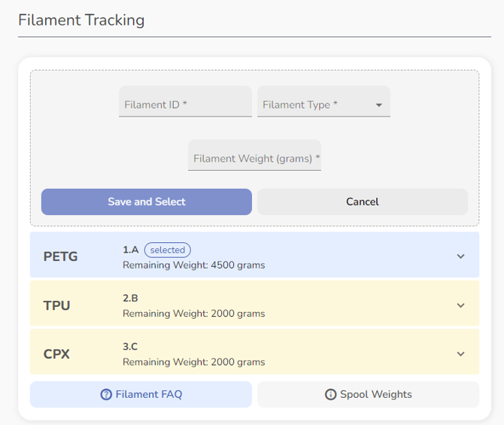
Task: Click the 2.B filament ID text
Action: pyautogui.click(x=130, y=298)
